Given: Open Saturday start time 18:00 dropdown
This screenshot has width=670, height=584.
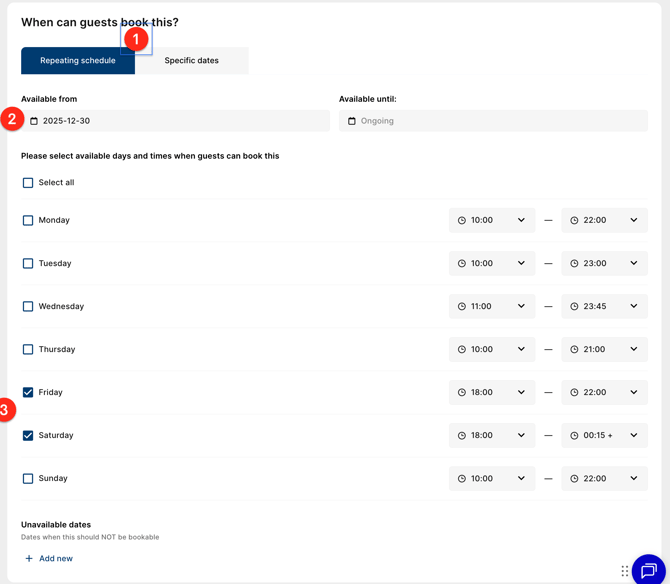Looking at the screenshot, I should pos(492,435).
